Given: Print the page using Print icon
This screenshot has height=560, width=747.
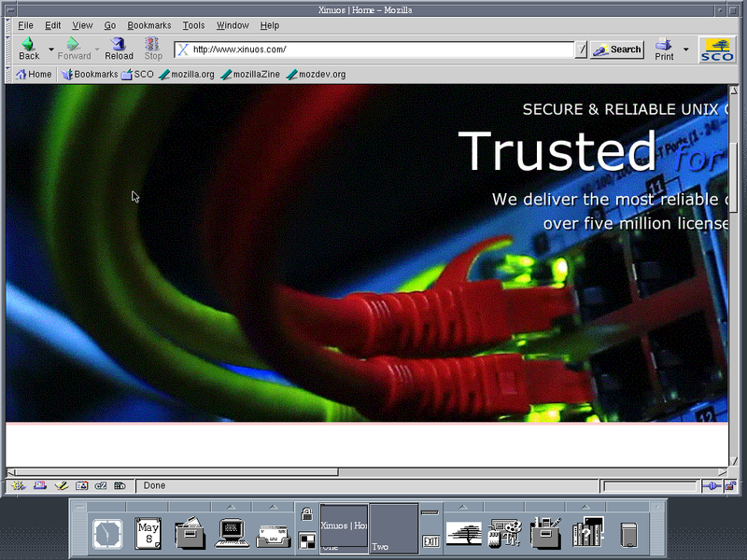Looking at the screenshot, I should pyautogui.click(x=664, y=49).
